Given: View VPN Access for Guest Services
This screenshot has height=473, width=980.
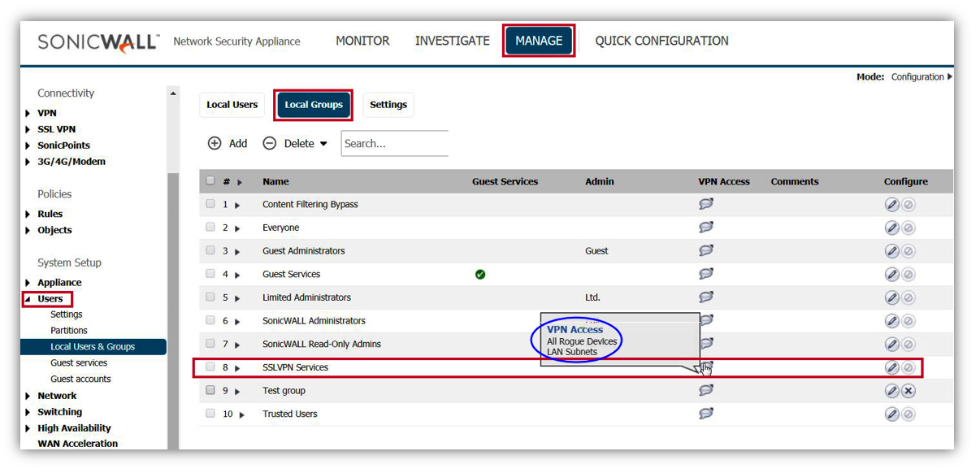Looking at the screenshot, I should pyautogui.click(x=706, y=274).
